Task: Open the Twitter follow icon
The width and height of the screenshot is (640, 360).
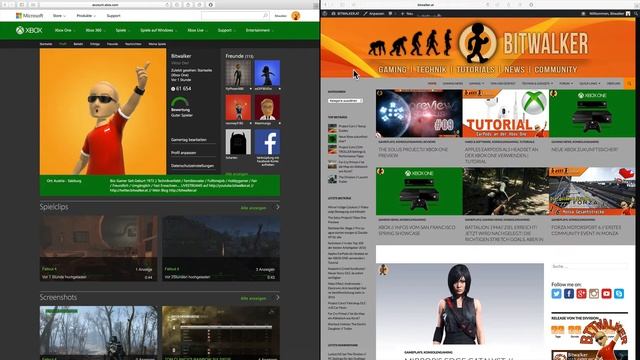Action: click(556, 293)
